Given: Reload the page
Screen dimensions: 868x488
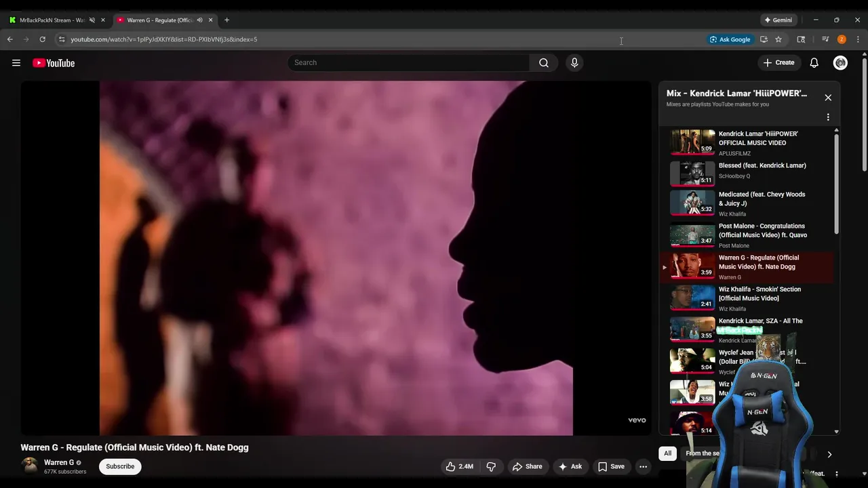Looking at the screenshot, I should tap(43, 39).
